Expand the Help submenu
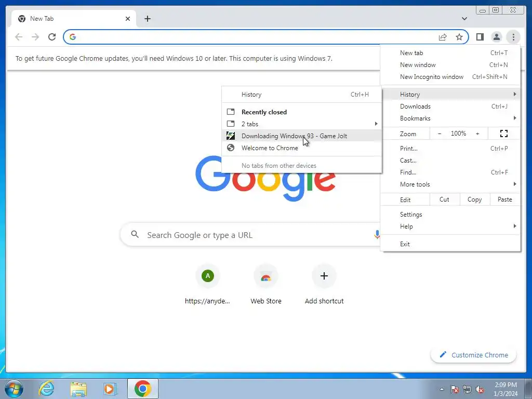 point(450,227)
